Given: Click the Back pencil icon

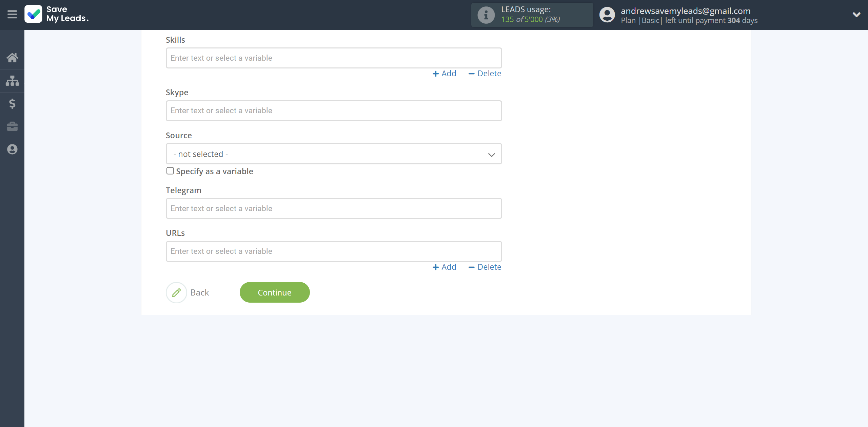Looking at the screenshot, I should pyautogui.click(x=176, y=292).
